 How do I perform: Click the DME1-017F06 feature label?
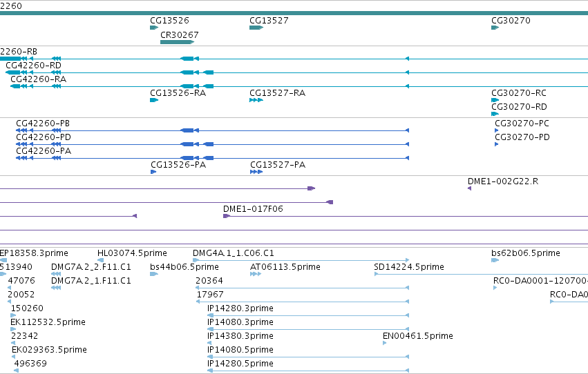253,209
